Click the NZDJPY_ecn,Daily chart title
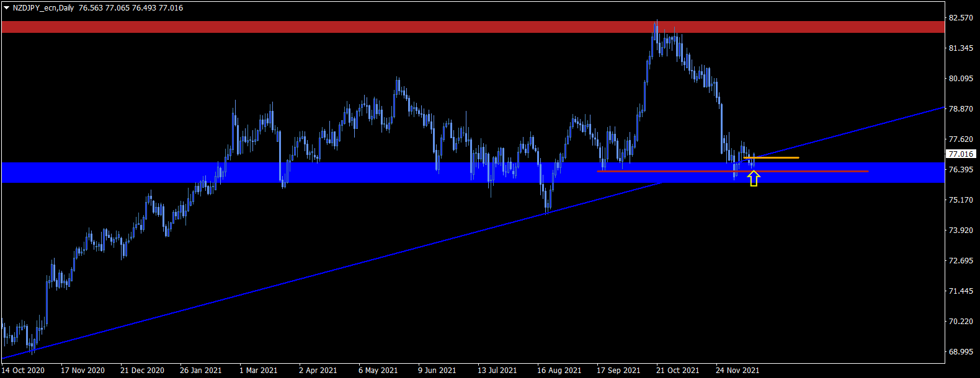 click(43, 8)
